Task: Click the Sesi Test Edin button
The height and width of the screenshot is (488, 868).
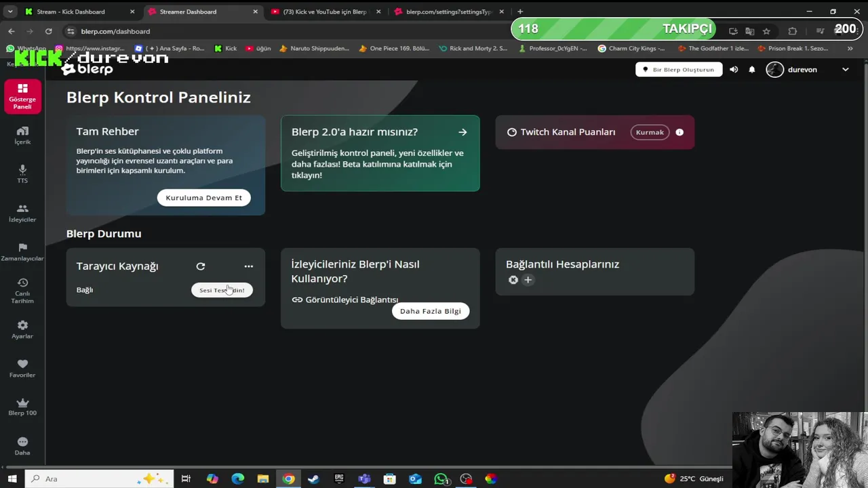Action: click(222, 290)
